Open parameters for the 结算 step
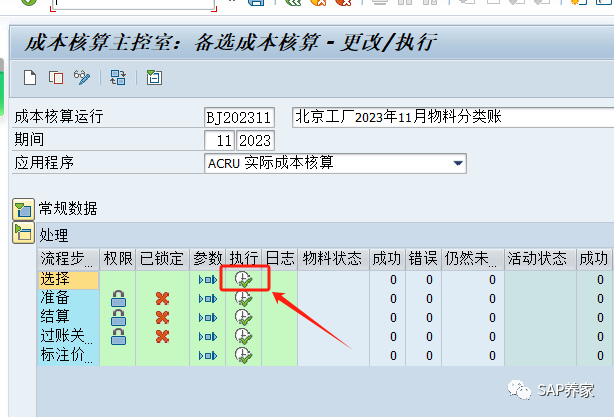The height and width of the screenshot is (417, 614). tap(208, 318)
